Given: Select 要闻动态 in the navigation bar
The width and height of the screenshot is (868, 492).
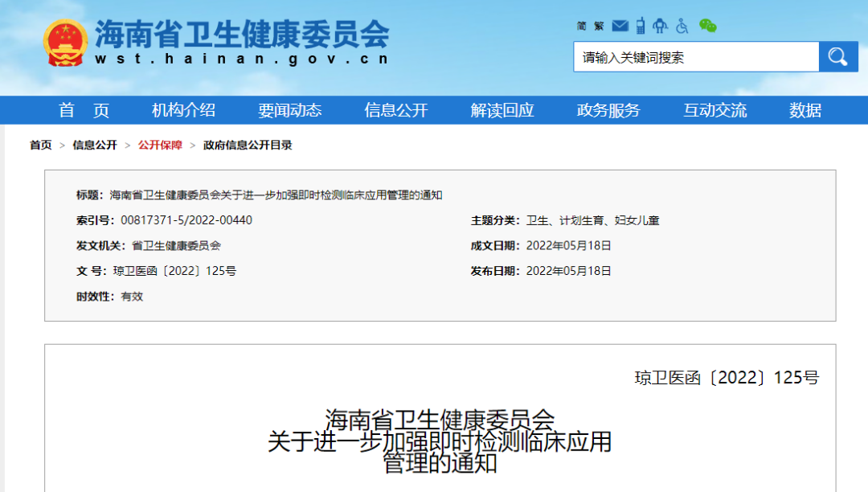Looking at the screenshot, I should [289, 111].
